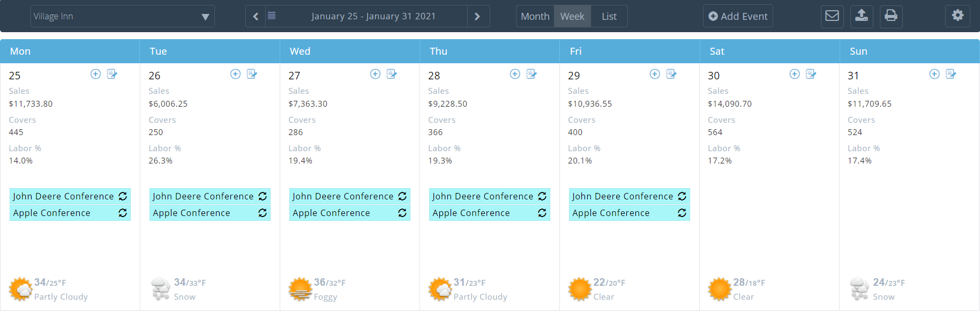Screen dimensions: 980x312
Task: Add event on Monday 25 plus icon
Action: click(95, 74)
